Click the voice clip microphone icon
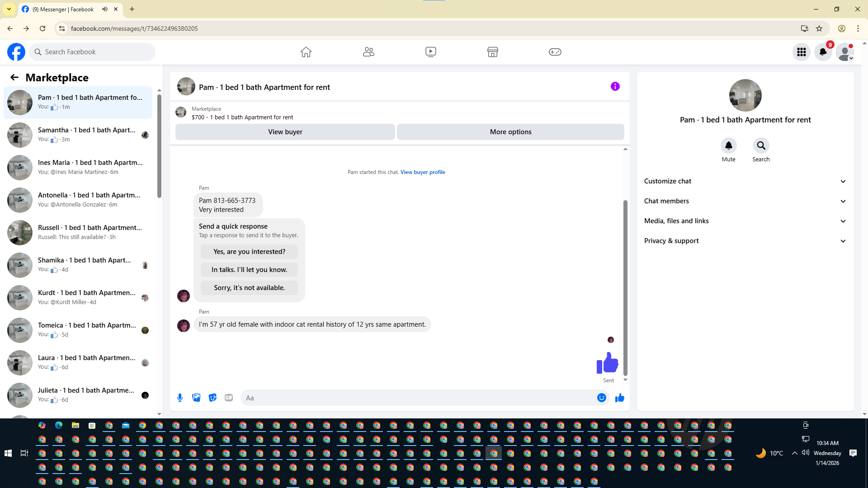Viewport: 868px width, 488px height. tap(180, 398)
